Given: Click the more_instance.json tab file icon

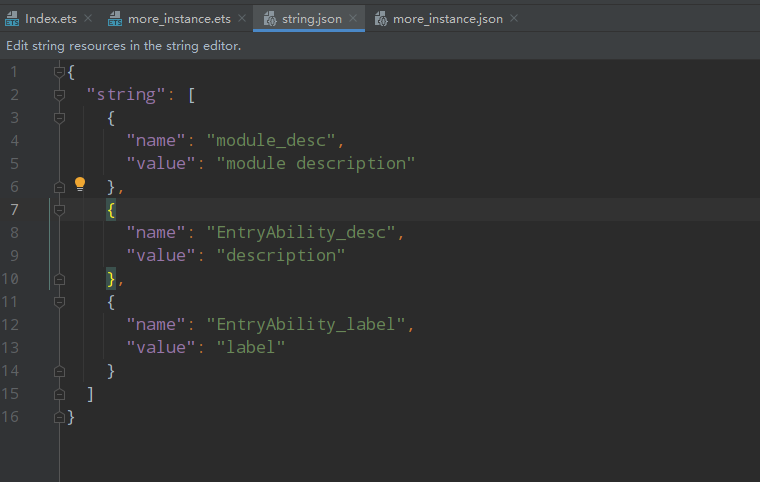Looking at the screenshot, I should pyautogui.click(x=381, y=18).
